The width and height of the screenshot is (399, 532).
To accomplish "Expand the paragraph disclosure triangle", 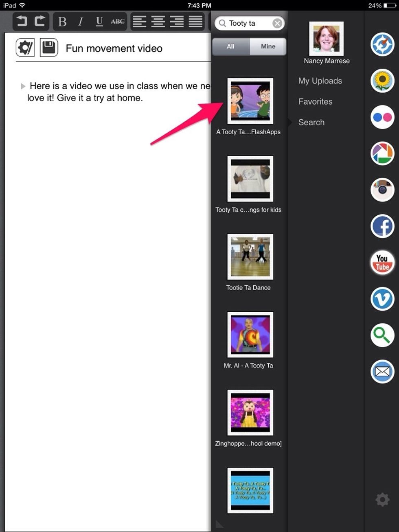I will coord(23,86).
